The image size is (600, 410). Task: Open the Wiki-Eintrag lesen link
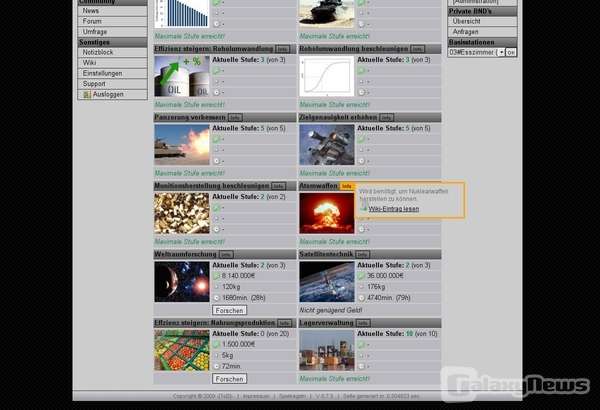(393, 208)
